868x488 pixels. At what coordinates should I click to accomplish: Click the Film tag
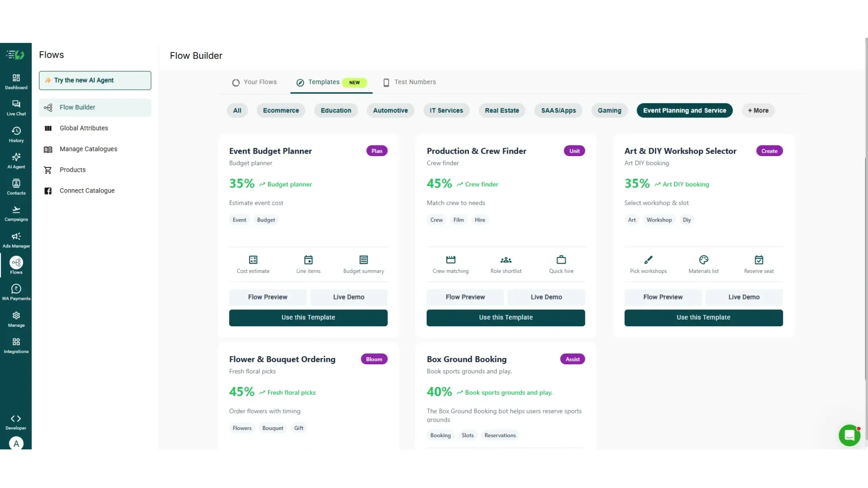(x=458, y=220)
